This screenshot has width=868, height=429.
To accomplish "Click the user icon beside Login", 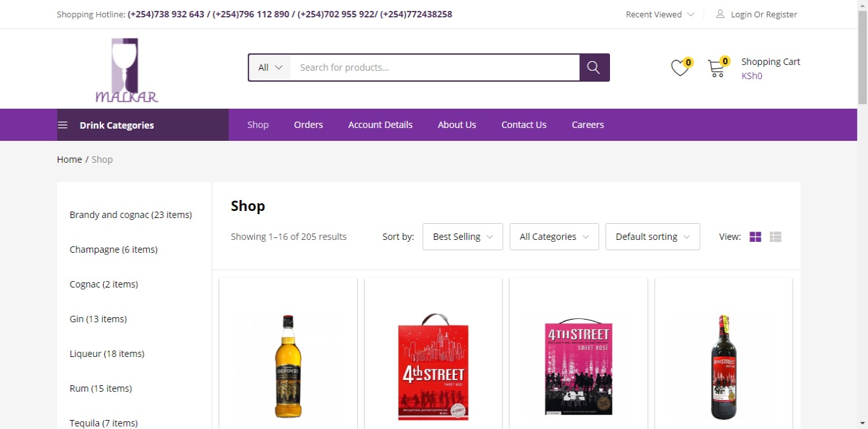I will tap(720, 14).
